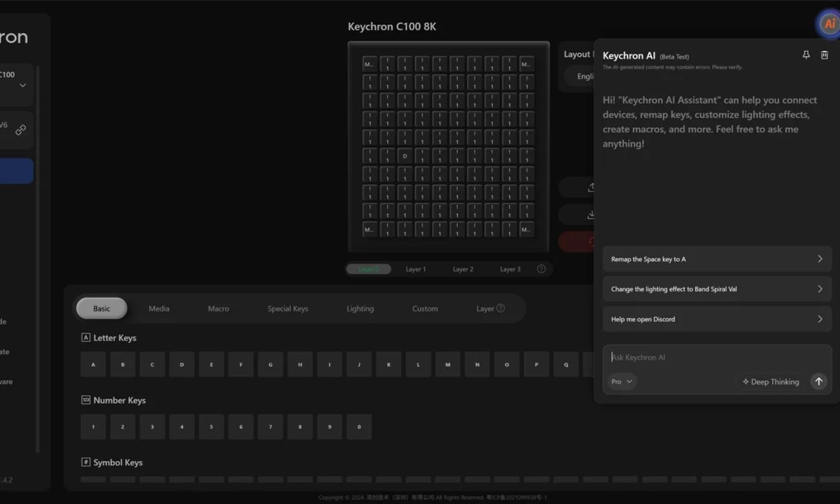Switch to Layer 3
The height and width of the screenshot is (504, 840).
click(510, 269)
